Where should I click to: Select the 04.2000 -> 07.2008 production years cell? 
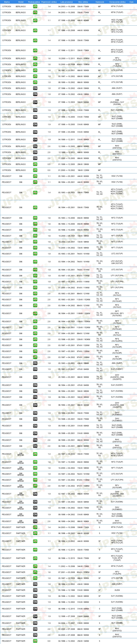point(66,635)
